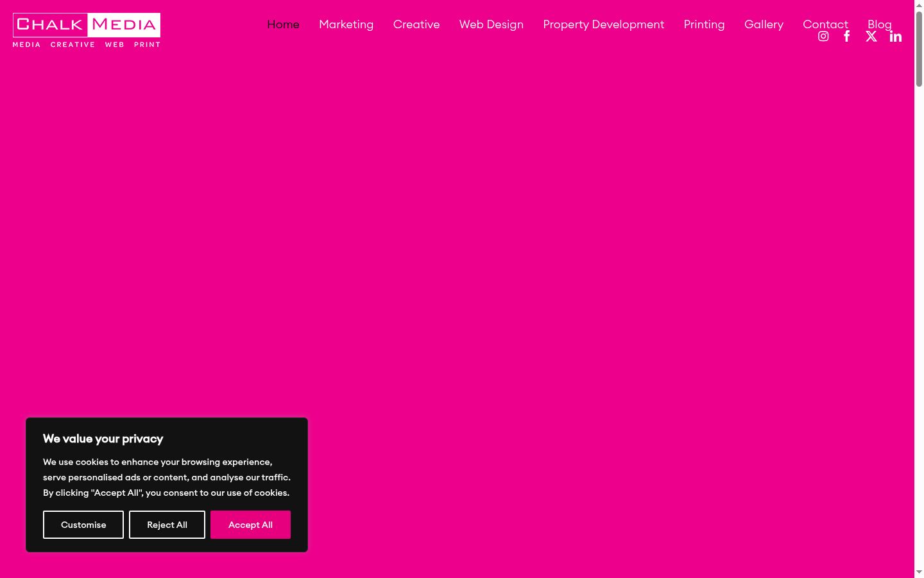
Task: Open the Marketing menu item
Action: tap(346, 24)
